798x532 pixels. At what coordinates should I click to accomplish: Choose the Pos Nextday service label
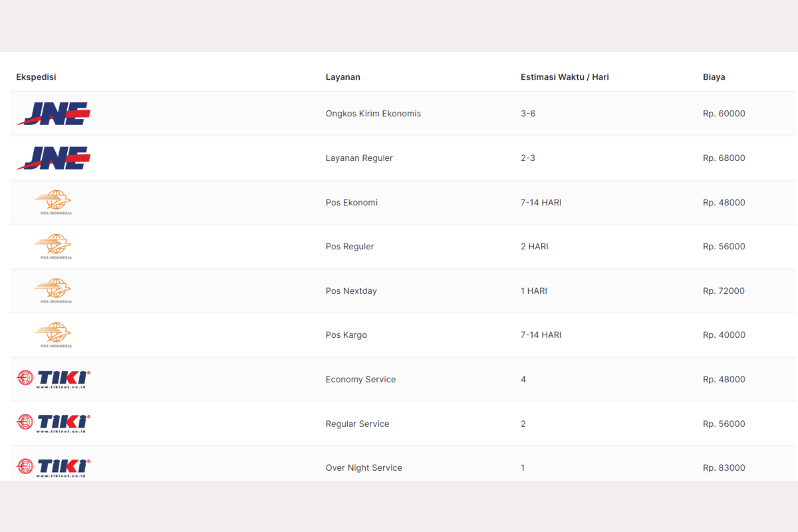tap(351, 291)
